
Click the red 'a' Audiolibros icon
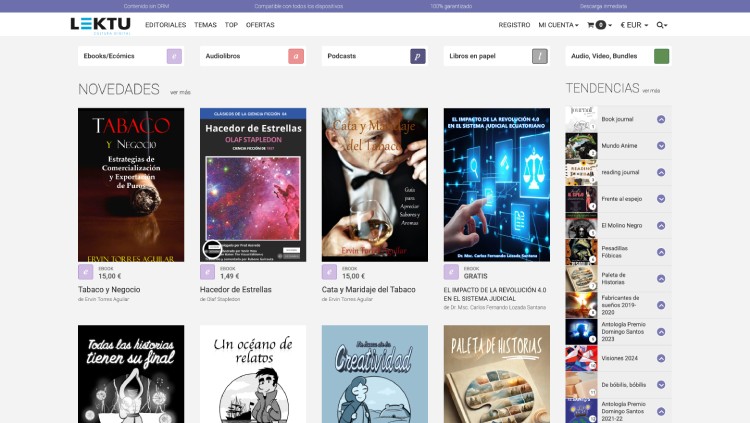tap(296, 56)
